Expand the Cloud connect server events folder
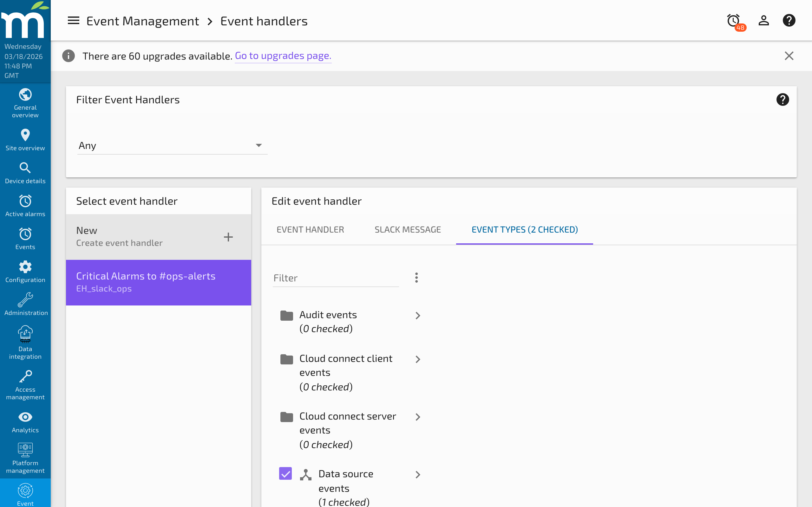 point(417,417)
